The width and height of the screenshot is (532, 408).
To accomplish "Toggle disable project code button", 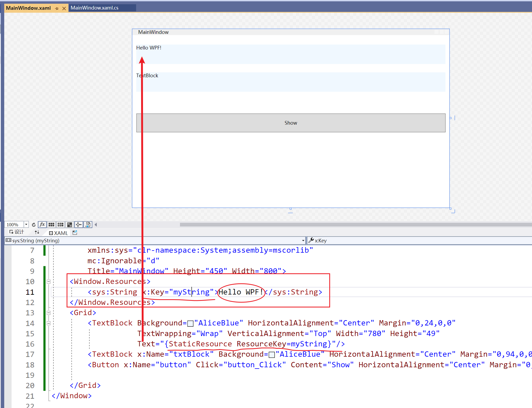I will click(88, 225).
